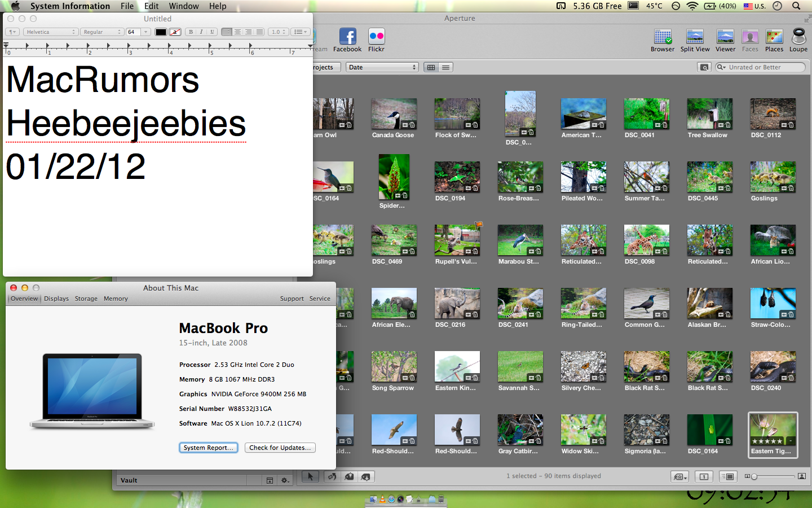Align text right in TextEdit
This screenshot has height=508, width=812.
(248, 32)
